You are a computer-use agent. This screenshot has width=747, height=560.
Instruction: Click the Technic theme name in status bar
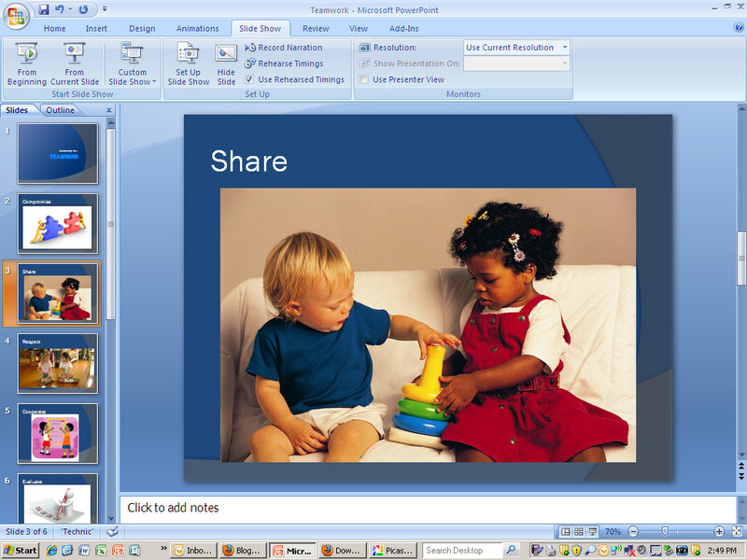(78, 531)
